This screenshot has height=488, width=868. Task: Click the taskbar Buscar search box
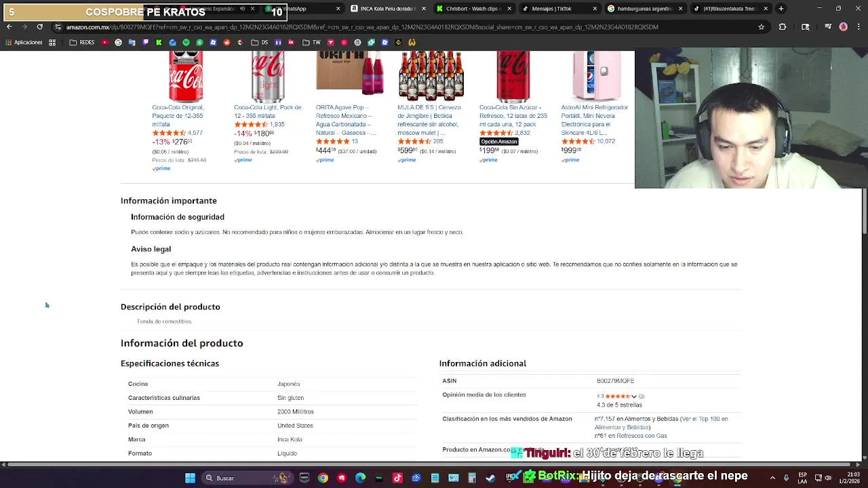click(247, 478)
